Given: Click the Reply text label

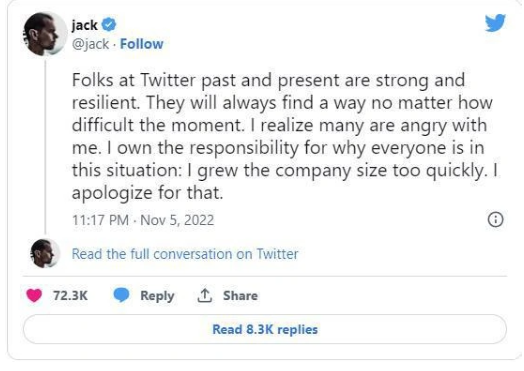Looking at the screenshot, I should [157, 296].
